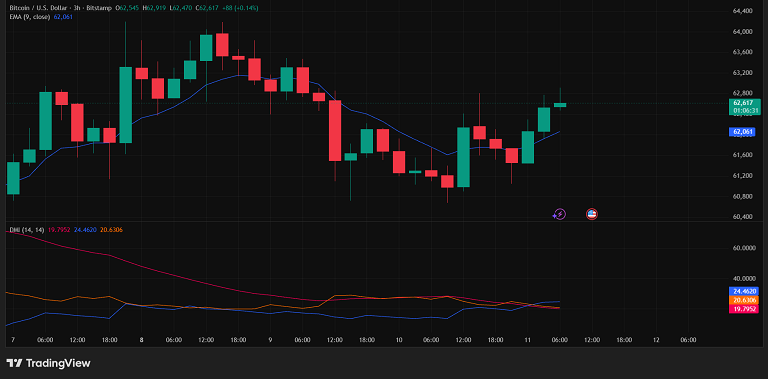Click the date 9 time axis marker

tap(270, 340)
